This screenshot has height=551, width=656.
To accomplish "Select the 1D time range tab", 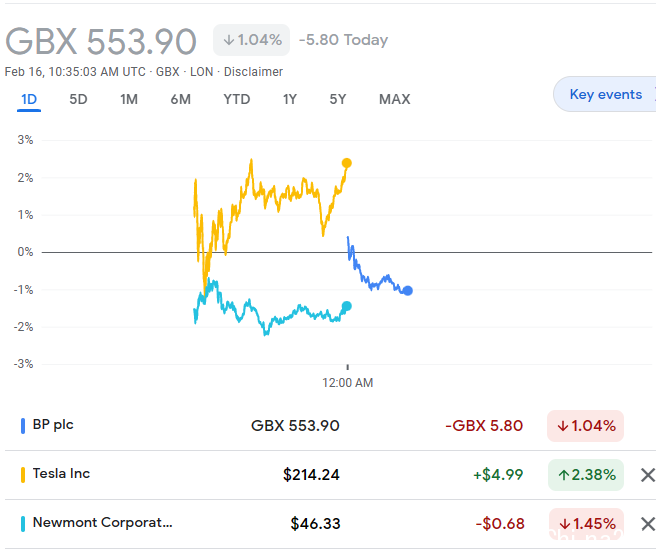I will point(29,100).
